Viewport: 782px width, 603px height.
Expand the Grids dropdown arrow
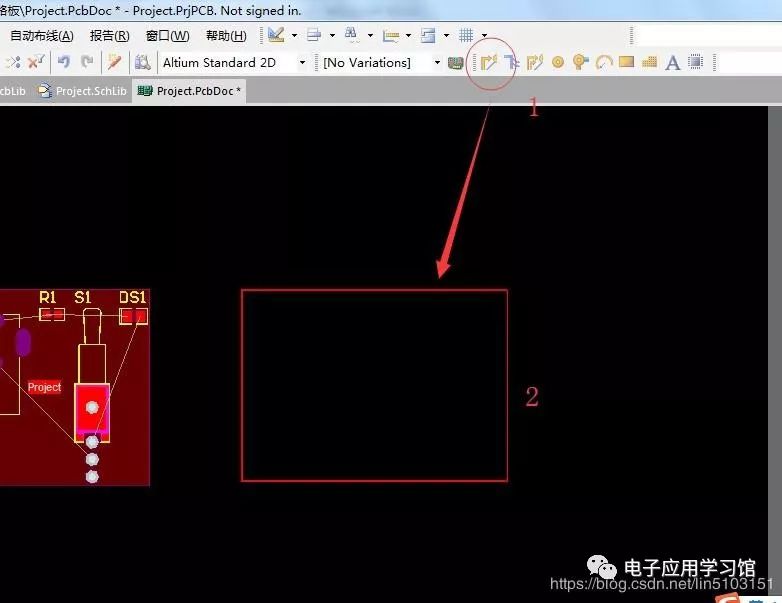click(x=484, y=35)
